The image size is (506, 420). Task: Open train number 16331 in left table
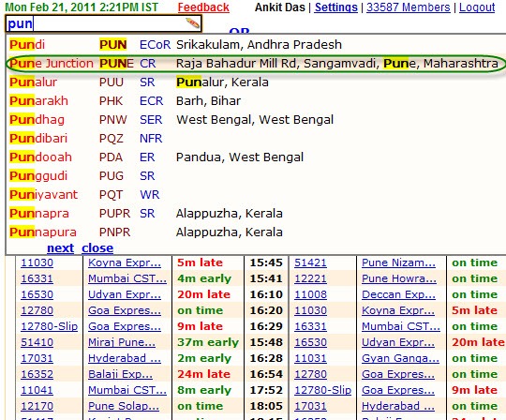click(37, 278)
